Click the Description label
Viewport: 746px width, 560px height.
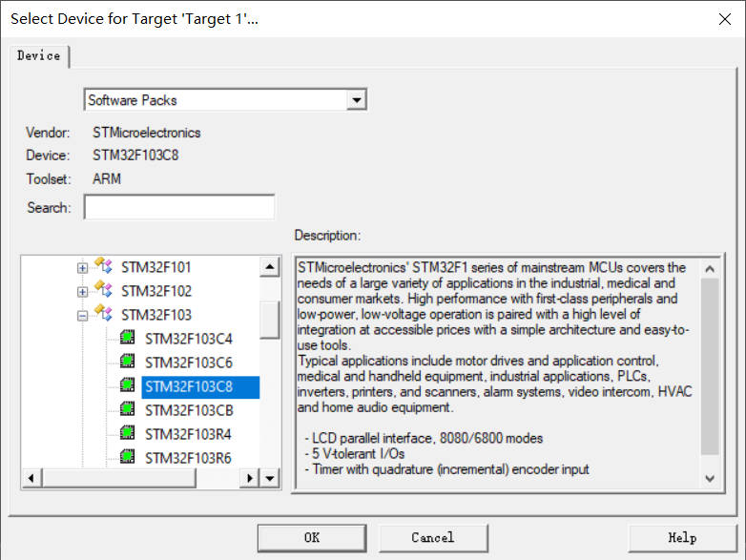[x=327, y=235]
